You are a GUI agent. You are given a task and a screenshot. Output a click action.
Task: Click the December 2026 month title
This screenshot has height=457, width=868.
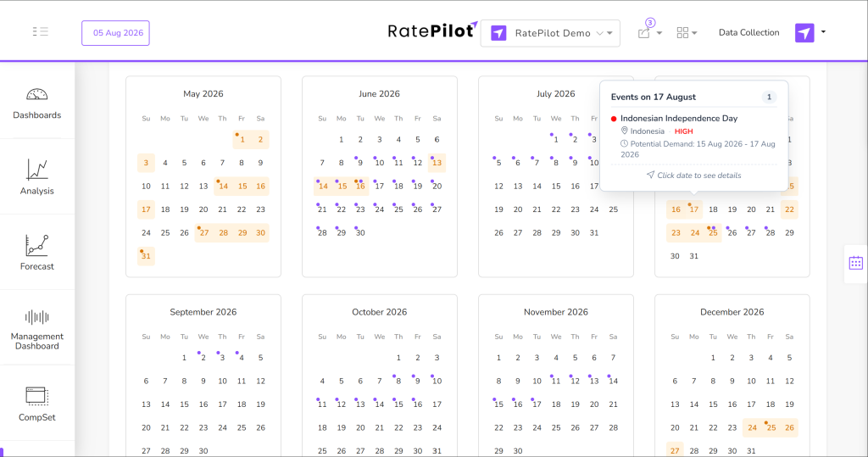732,312
